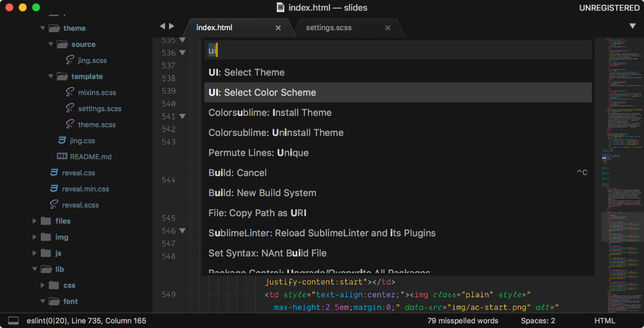Image resolution: width=644 pixels, height=328 pixels.
Task: Click 'Spaces: 2' indentation setting
Action: (x=538, y=320)
